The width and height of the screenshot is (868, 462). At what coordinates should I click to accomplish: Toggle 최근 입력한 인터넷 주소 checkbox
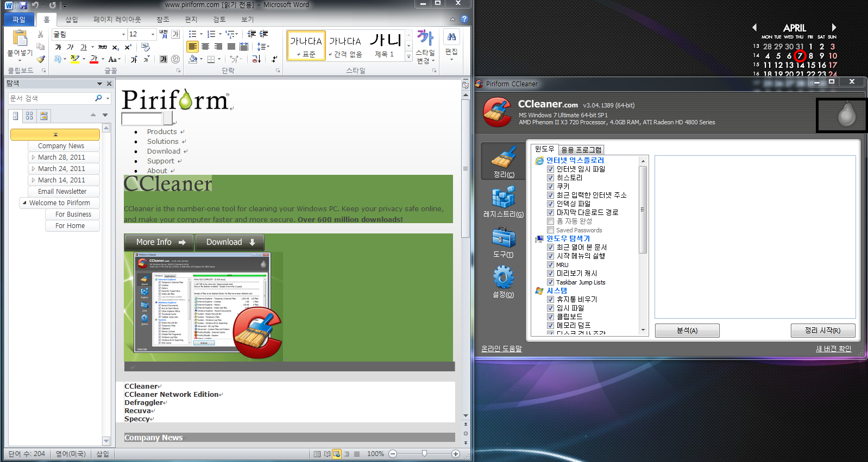[550, 195]
